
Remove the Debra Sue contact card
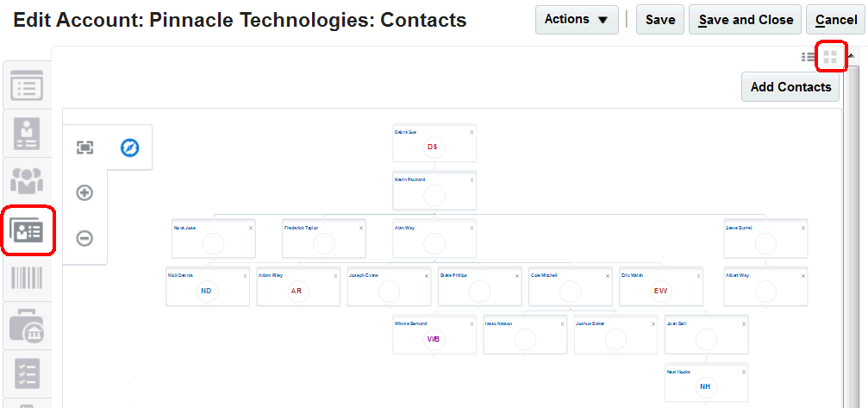[x=471, y=133]
